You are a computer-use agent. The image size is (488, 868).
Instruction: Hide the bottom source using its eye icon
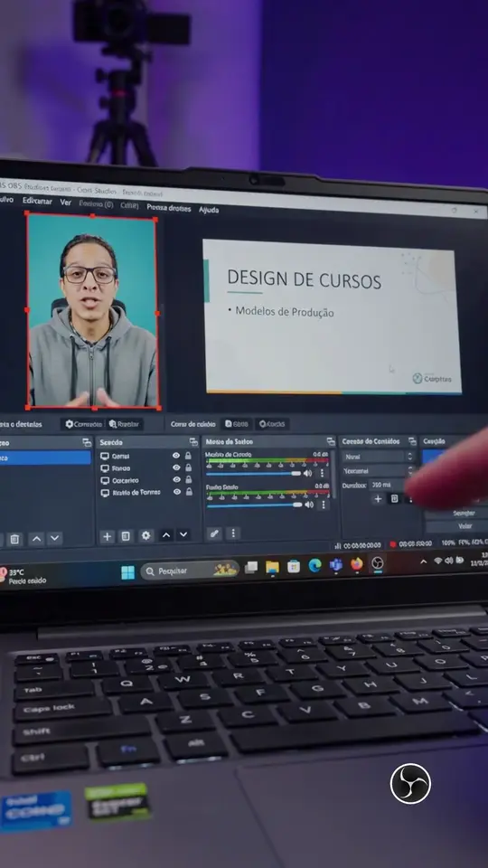point(176,492)
